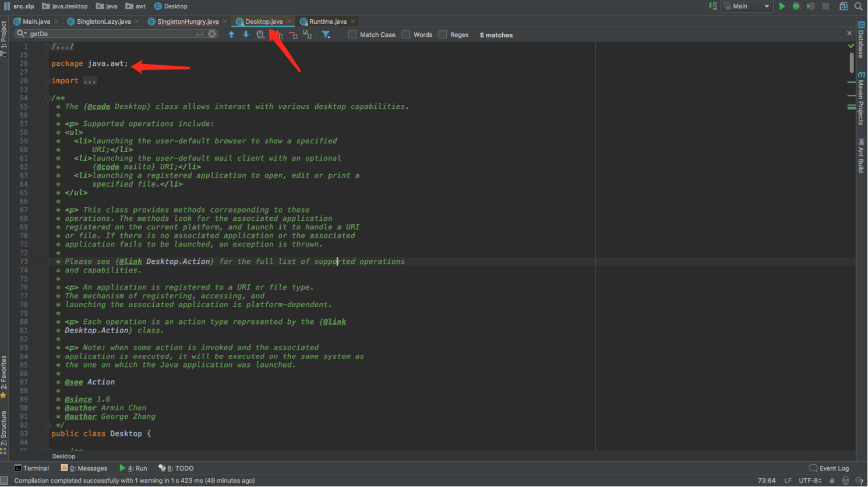Close the Runtime.java tab
This screenshot has height=487, width=868.
point(352,22)
